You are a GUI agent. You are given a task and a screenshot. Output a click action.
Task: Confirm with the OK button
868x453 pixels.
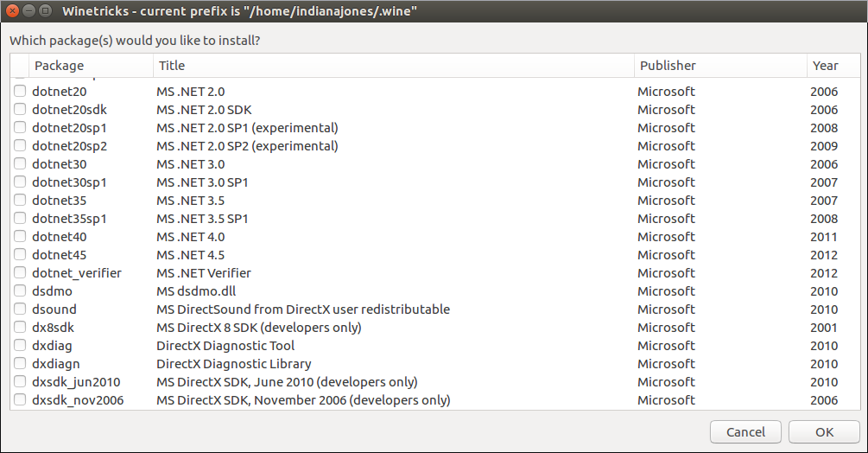[x=824, y=432]
